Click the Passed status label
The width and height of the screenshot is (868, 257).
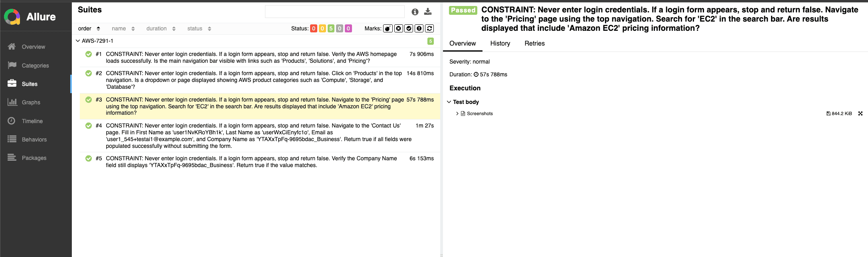tap(463, 10)
